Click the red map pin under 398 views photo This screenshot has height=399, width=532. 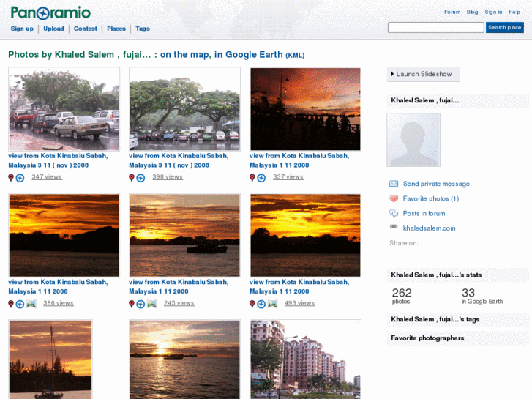(132, 178)
